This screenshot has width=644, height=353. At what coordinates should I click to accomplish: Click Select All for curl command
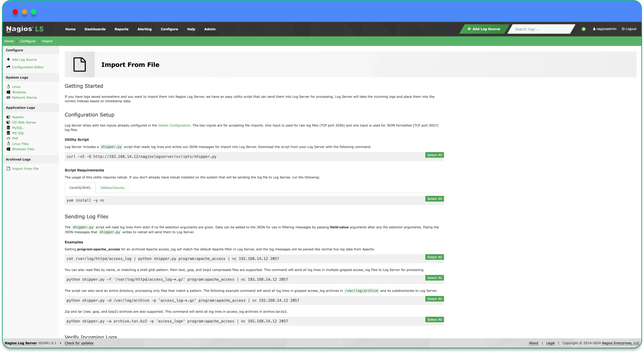point(434,155)
